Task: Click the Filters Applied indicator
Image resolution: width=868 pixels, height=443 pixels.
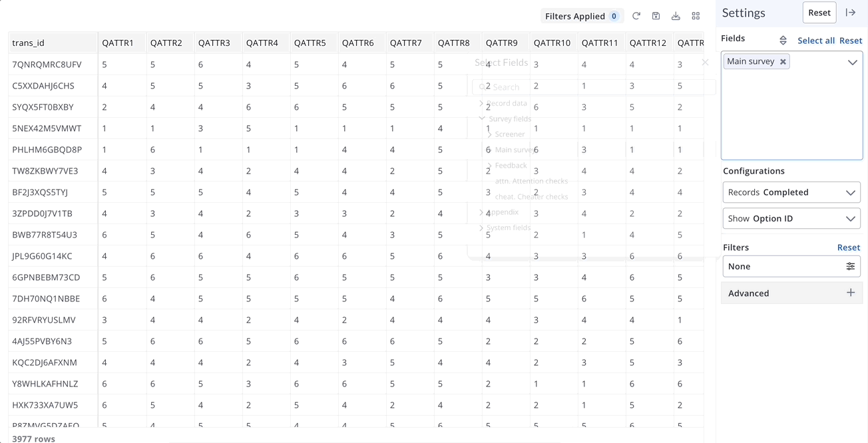Action: click(581, 16)
